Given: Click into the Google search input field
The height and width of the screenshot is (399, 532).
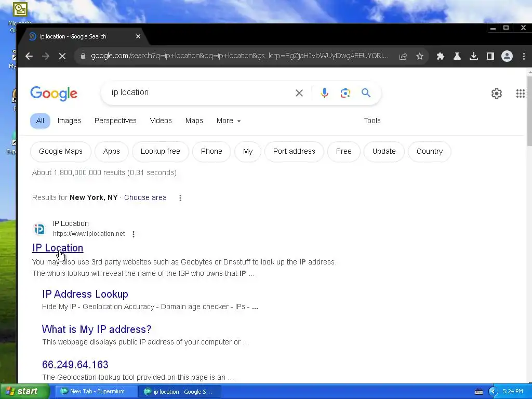Looking at the screenshot, I should [x=200, y=92].
